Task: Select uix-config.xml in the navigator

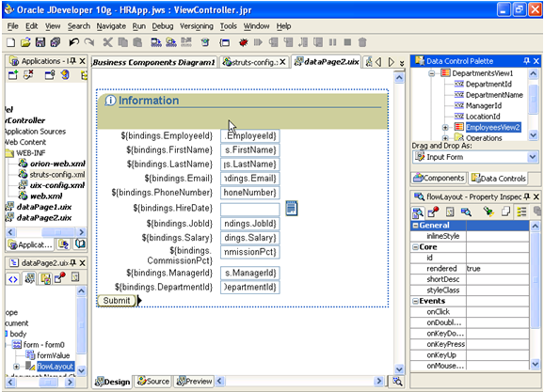Action: (56, 185)
